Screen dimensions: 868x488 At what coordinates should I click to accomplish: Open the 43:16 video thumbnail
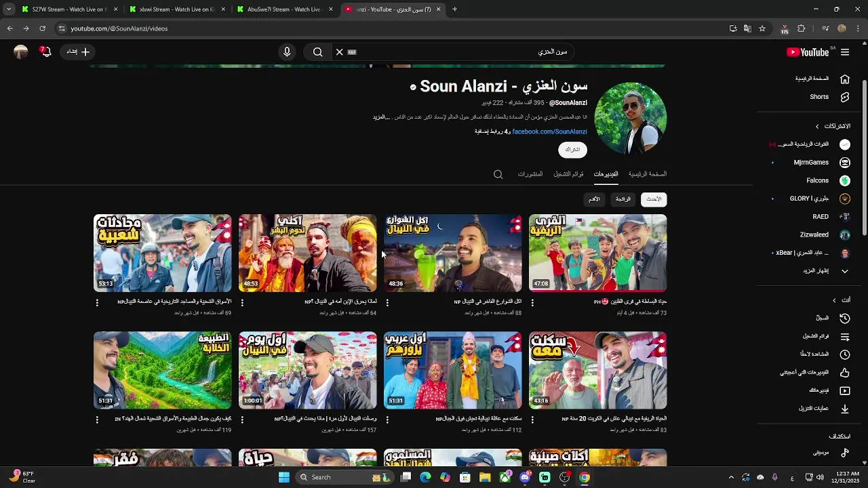click(597, 371)
